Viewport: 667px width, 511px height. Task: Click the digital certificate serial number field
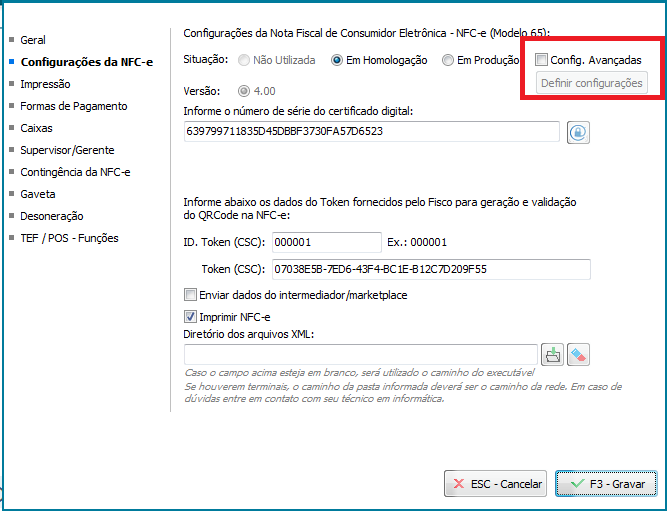[371, 132]
